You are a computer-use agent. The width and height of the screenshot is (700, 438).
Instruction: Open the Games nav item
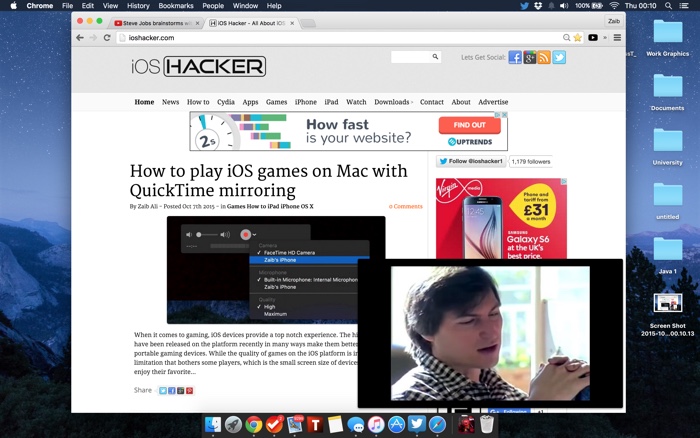(x=276, y=102)
